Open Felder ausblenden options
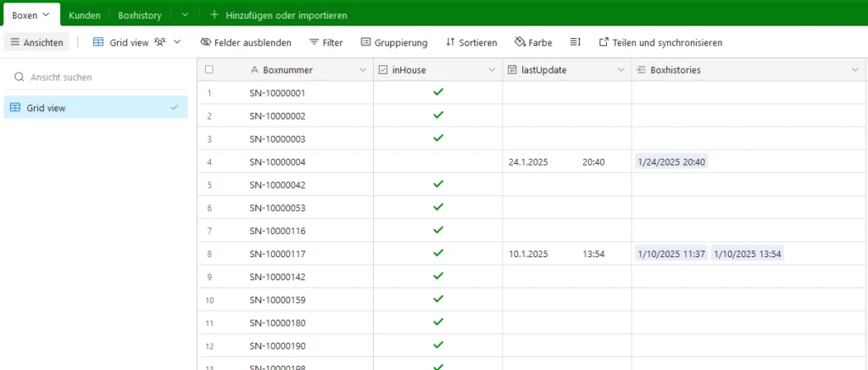 (246, 42)
